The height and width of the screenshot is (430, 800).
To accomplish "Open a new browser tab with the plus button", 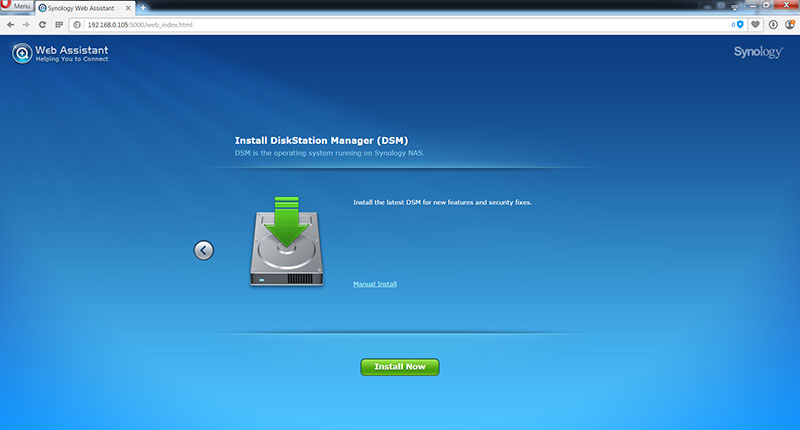I will tap(143, 7).
